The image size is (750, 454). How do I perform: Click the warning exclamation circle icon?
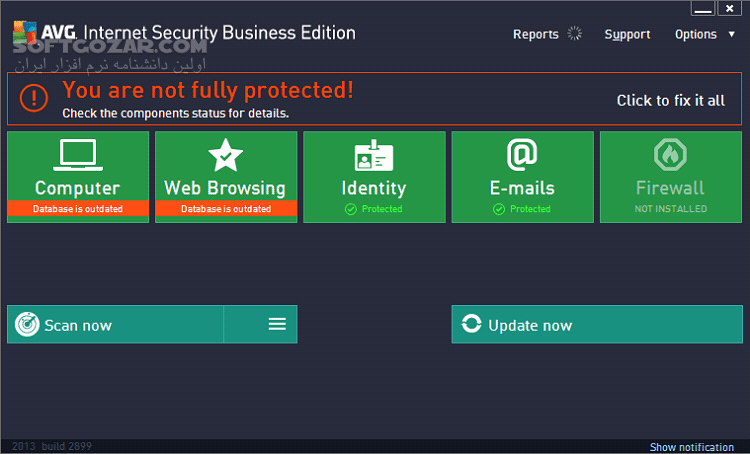tap(33, 98)
